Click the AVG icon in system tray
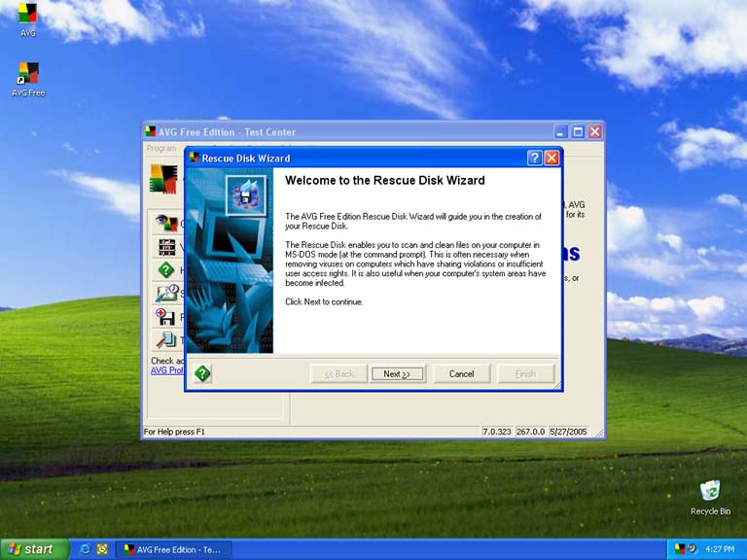This screenshot has height=560, width=747. 680,549
